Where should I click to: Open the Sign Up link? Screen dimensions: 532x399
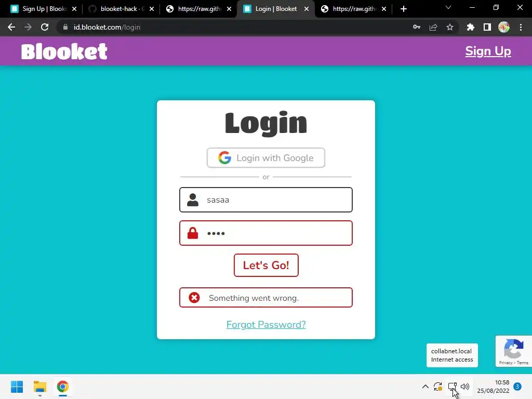(488, 51)
